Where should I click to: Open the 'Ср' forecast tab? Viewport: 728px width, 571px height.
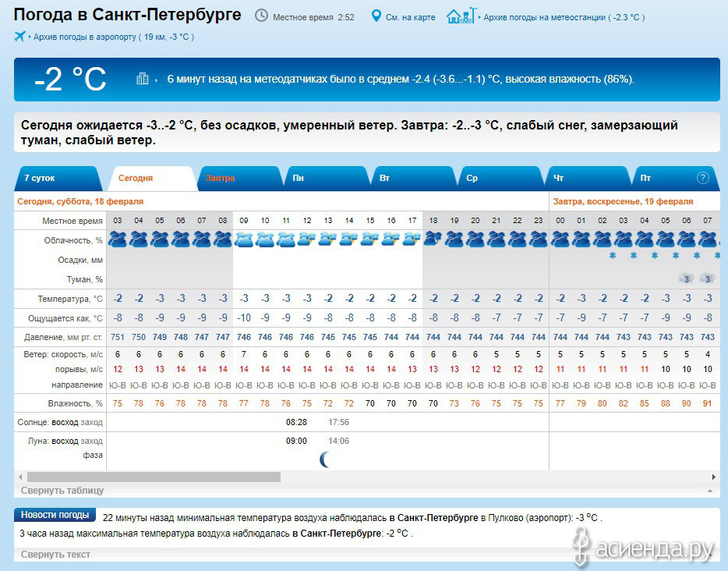coord(501,179)
